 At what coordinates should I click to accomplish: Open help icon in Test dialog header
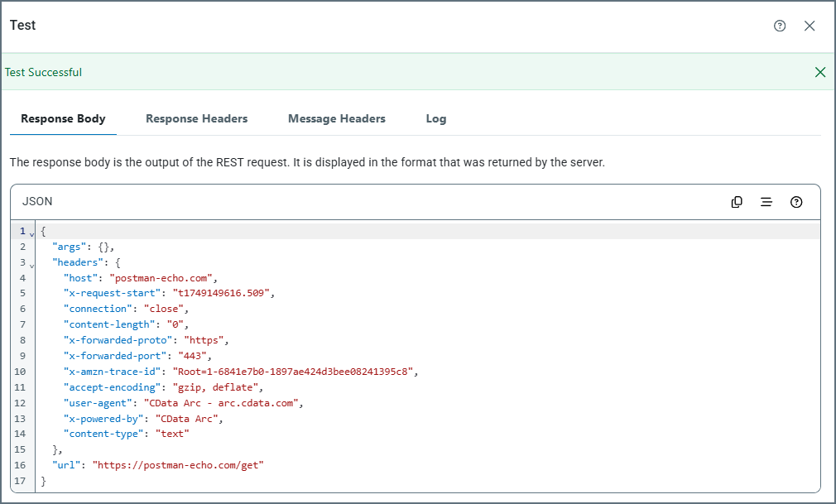point(780,26)
